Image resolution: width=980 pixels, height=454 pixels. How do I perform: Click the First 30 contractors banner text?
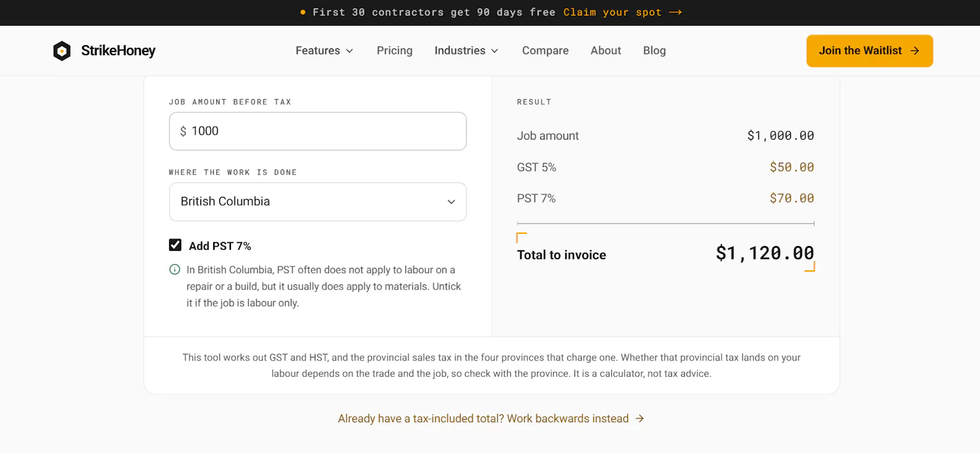434,12
